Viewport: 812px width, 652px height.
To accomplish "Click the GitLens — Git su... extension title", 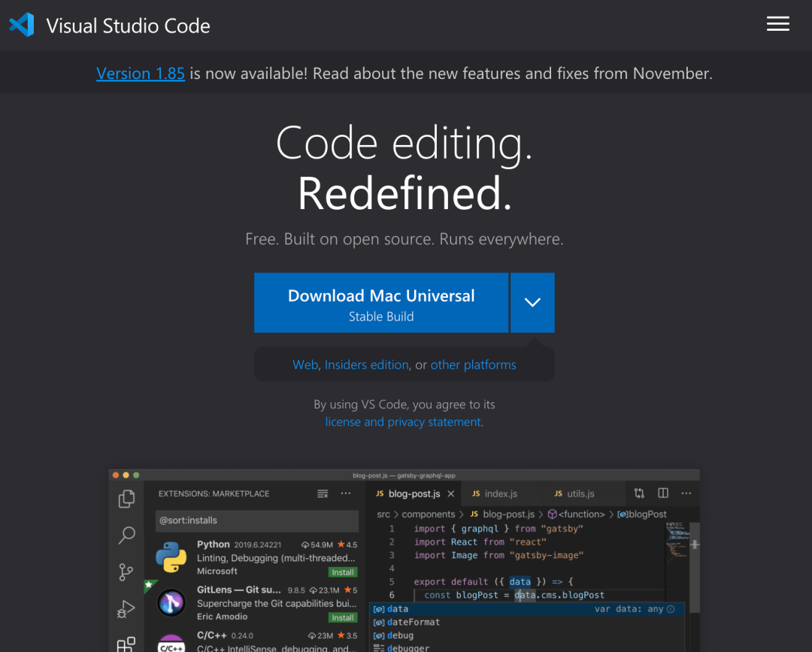I will click(239, 590).
